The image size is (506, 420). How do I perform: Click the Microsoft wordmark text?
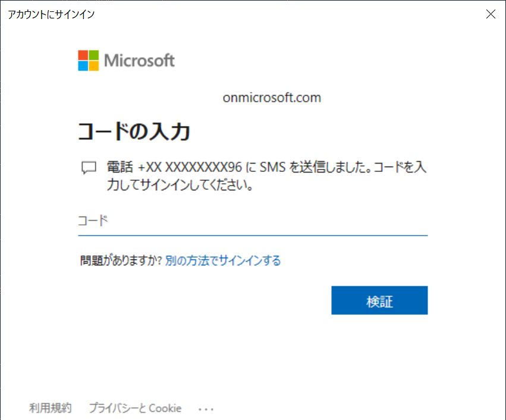(x=139, y=60)
